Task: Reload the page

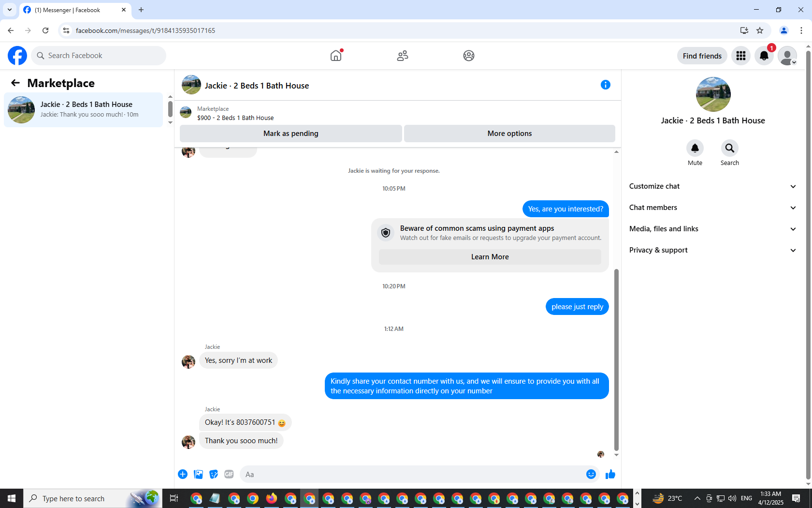Action: tap(45, 30)
